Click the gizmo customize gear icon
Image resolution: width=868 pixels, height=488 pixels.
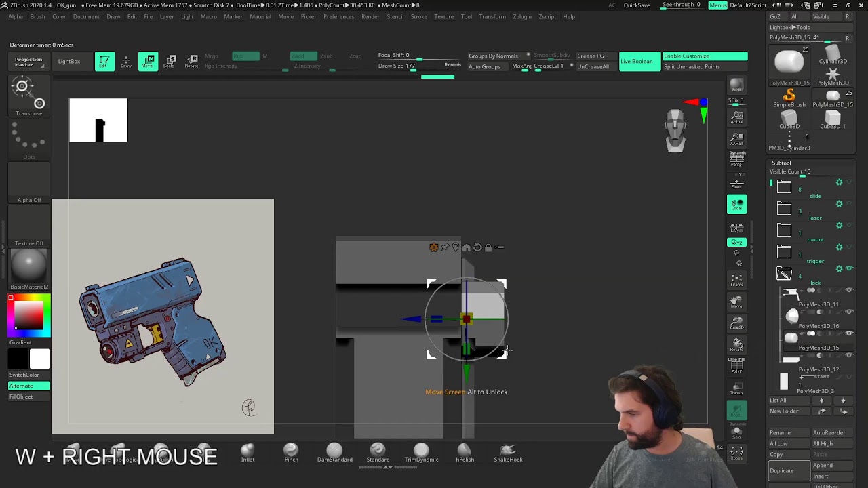(x=433, y=247)
